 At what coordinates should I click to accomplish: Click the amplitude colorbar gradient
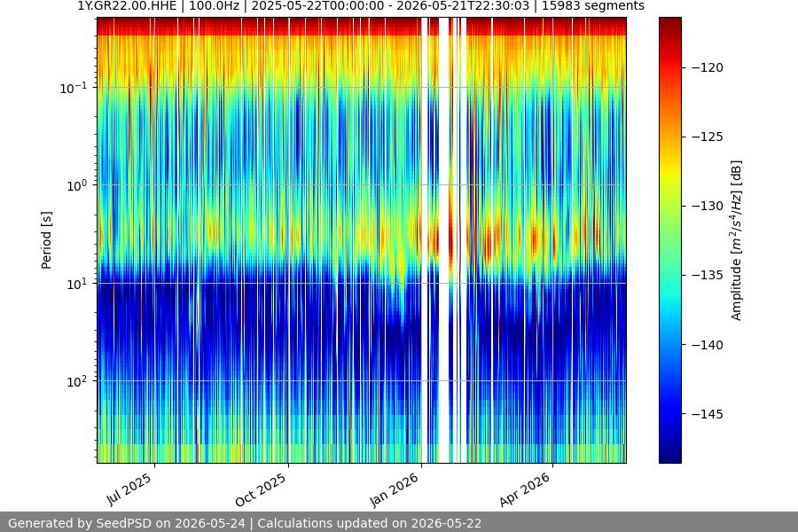(669, 239)
